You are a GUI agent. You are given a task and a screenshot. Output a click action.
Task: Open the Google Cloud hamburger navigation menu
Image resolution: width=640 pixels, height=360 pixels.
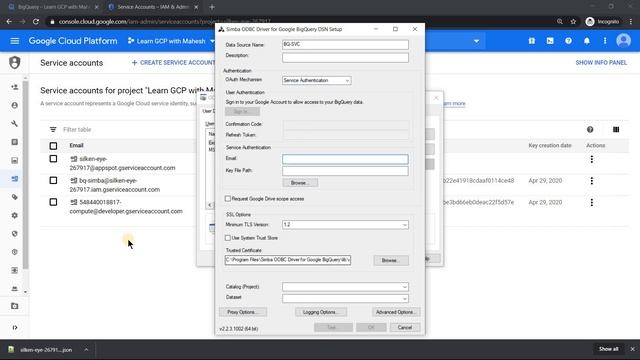pyautogui.click(x=15, y=41)
